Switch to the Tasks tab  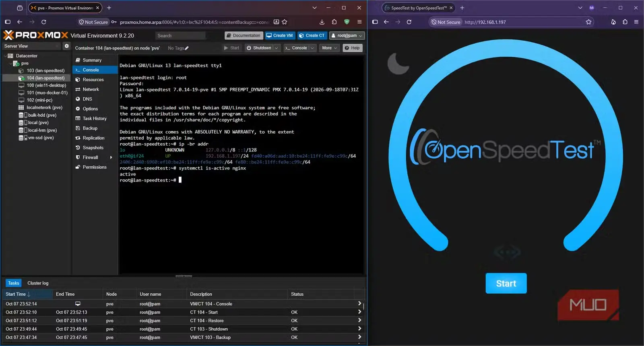click(x=13, y=283)
